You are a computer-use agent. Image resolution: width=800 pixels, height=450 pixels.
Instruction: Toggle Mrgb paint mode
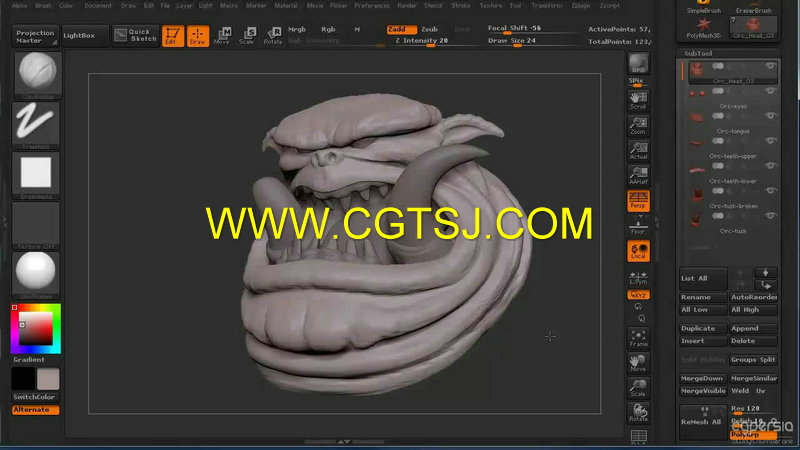click(x=297, y=30)
